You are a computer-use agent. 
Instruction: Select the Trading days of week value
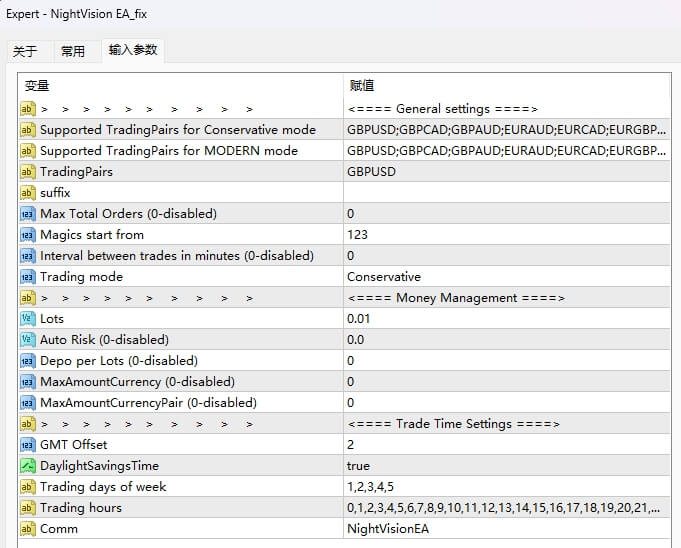pos(505,486)
